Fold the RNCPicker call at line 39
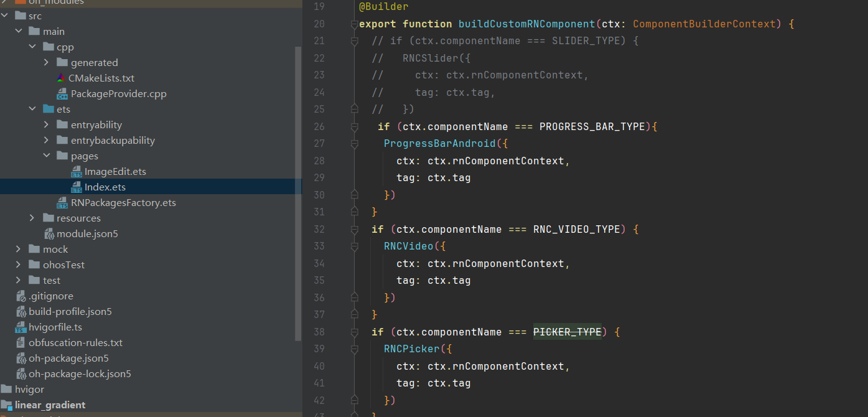Image resolution: width=868 pixels, height=417 pixels. click(x=354, y=349)
